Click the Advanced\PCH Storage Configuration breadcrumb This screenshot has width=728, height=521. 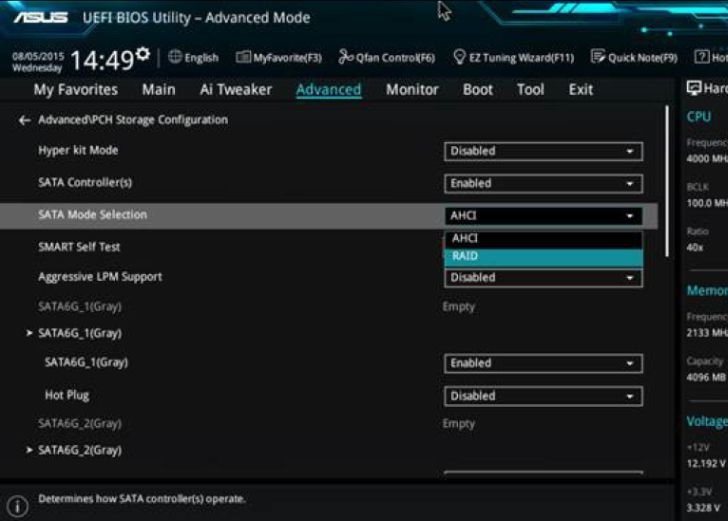click(x=133, y=120)
